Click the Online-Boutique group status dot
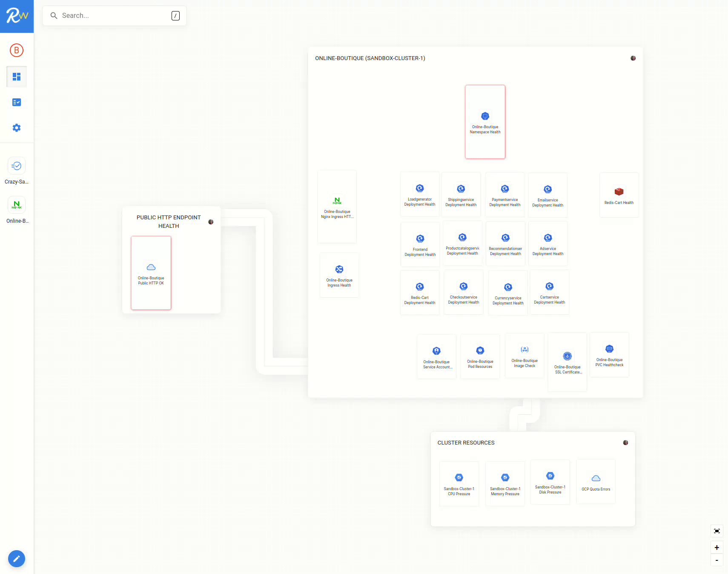 (633, 58)
